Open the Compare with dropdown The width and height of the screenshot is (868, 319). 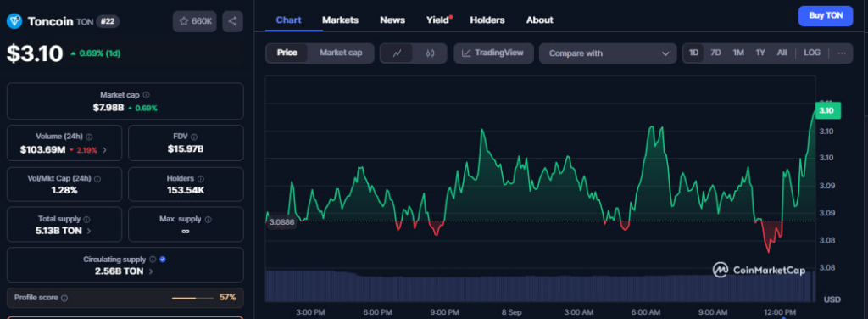[x=608, y=53]
